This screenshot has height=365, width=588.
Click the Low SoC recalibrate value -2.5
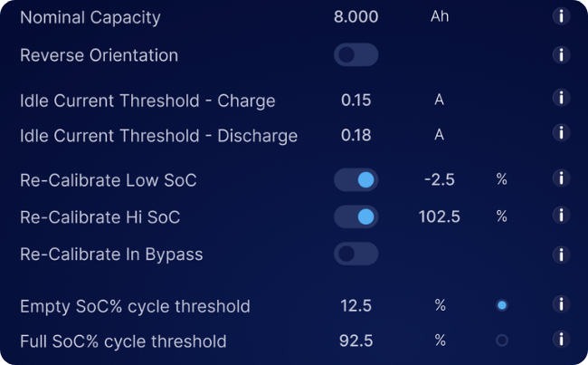[439, 180]
